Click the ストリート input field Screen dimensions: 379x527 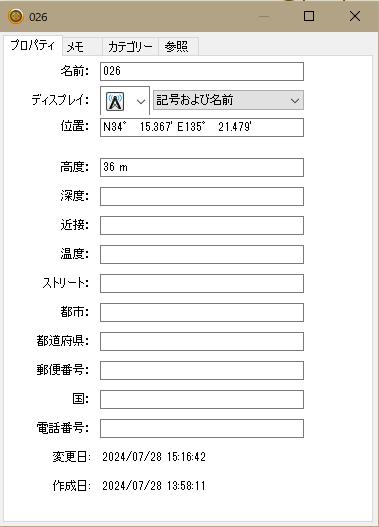tap(202, 283)
